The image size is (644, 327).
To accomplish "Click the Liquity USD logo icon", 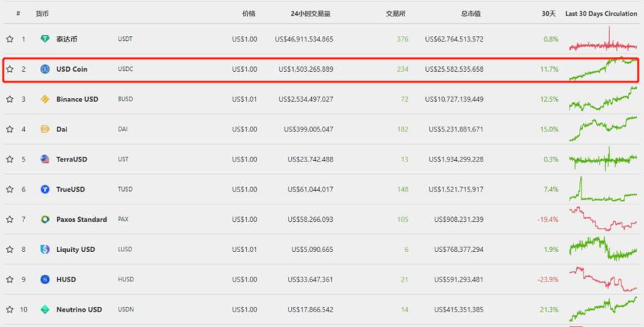I will pyautogui.click(x=45, y=249).
